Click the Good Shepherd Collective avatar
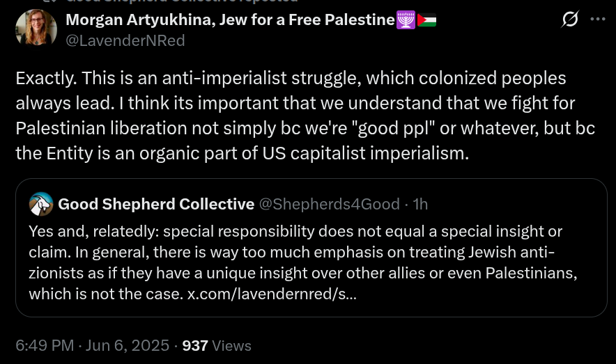This screenshot has width=616, height=364. (41, 204)
